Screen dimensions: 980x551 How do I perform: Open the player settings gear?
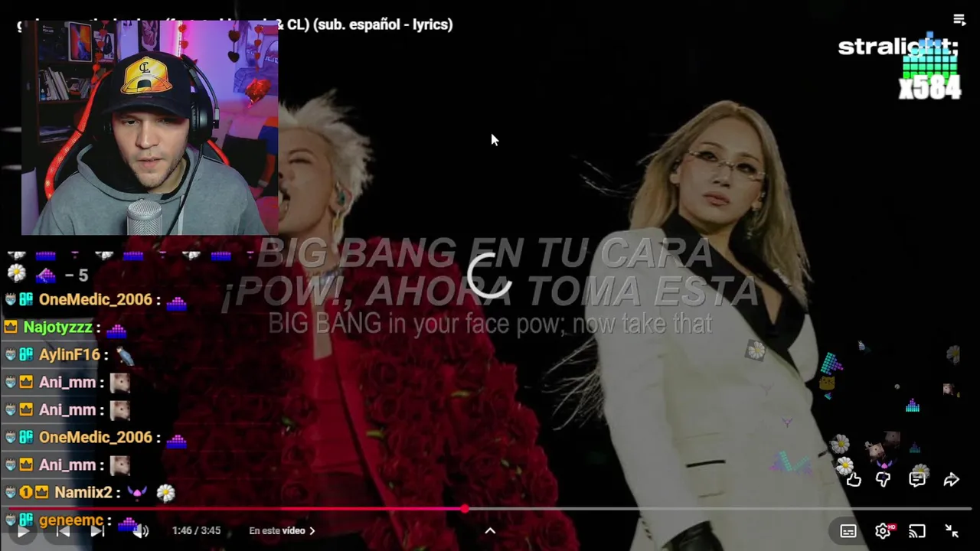click(x=883, y=531)
